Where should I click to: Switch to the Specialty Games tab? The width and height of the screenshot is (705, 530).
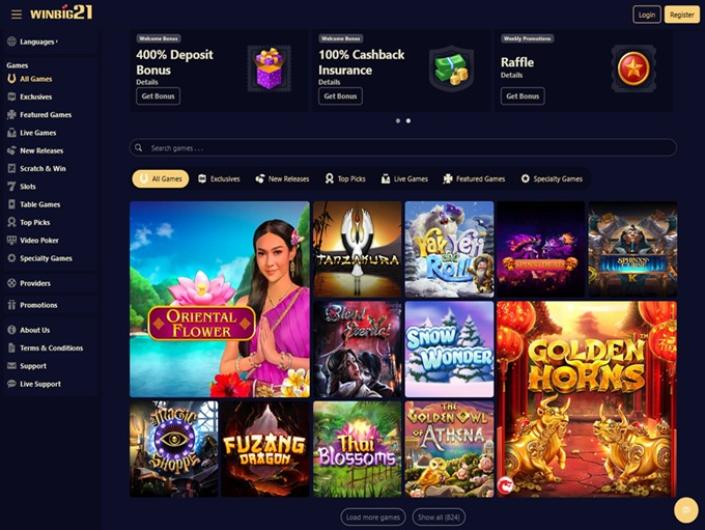(x=552, y=179)
